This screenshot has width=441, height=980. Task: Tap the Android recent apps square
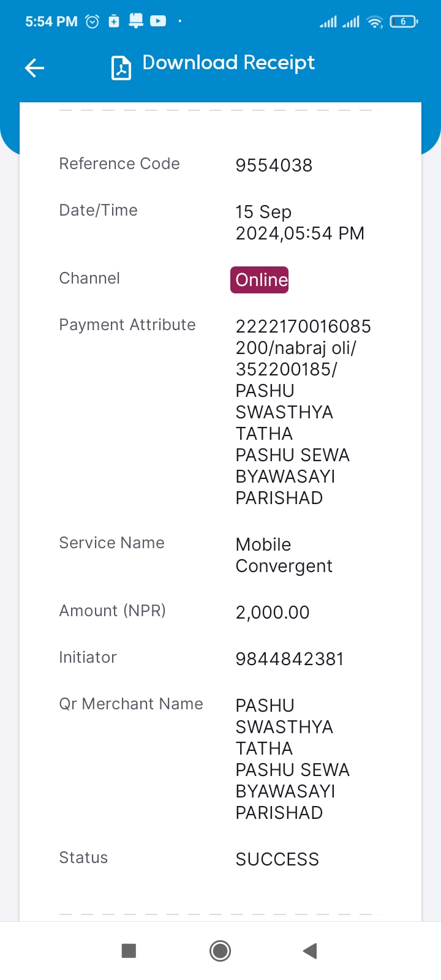[x=129, y=951]
